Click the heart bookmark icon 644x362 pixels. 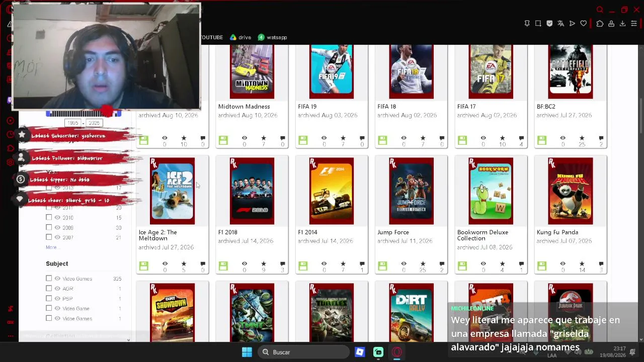tap(583, 24)
